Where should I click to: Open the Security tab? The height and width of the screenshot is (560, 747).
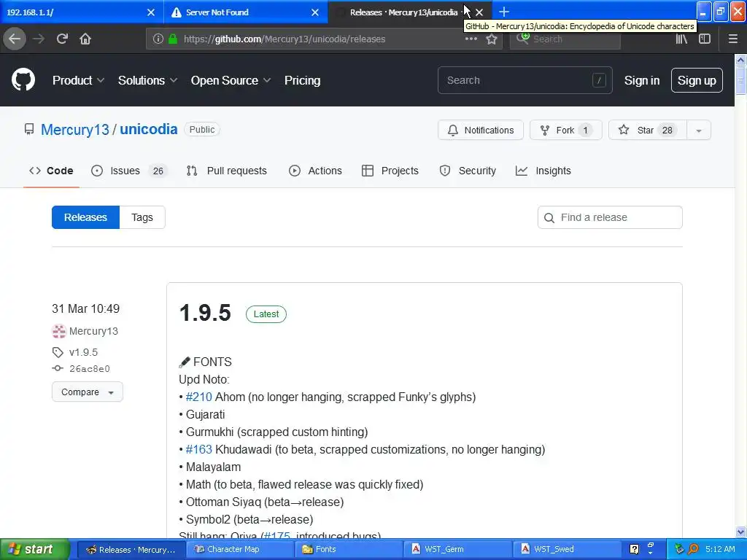(x=468, y=171)
